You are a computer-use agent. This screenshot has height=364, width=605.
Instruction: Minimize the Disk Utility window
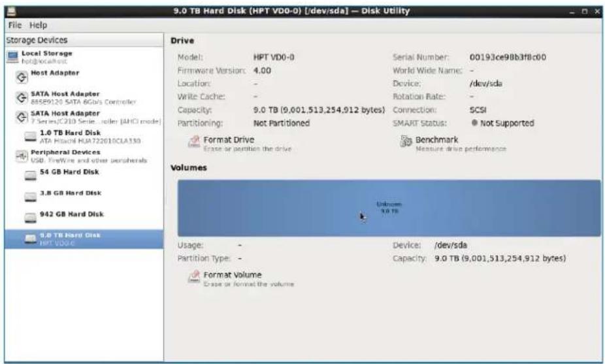pyautogui.click(x=572, y=12)
